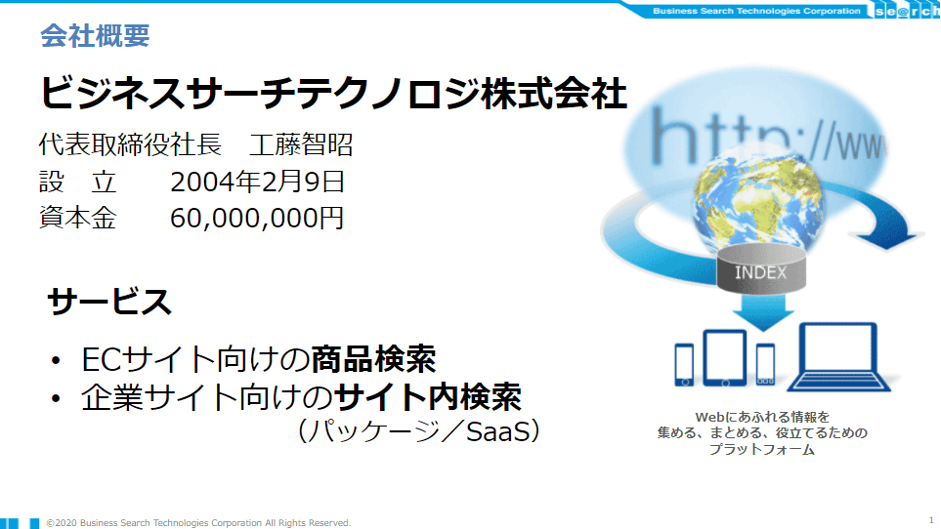Click the http://www text graphic

click(768, 138)
